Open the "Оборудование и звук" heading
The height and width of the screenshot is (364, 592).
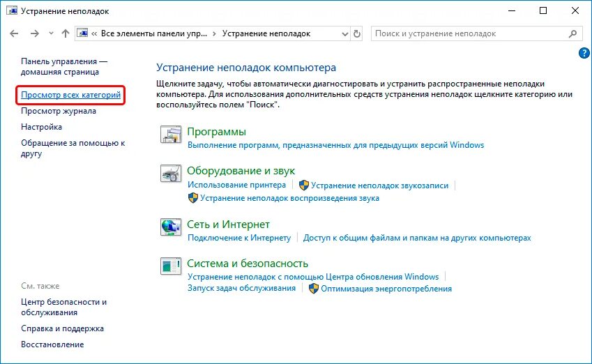click(x=241, y=171)
